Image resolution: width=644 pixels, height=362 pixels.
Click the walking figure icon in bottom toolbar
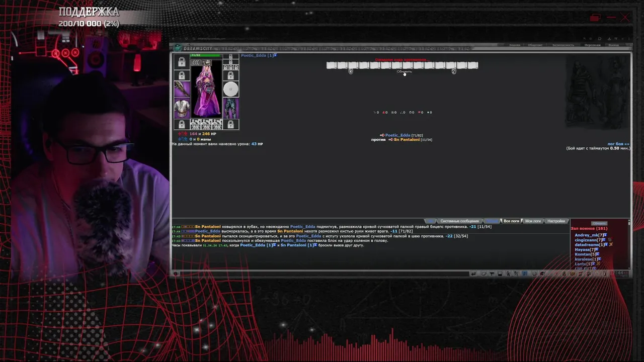(508, 274)
